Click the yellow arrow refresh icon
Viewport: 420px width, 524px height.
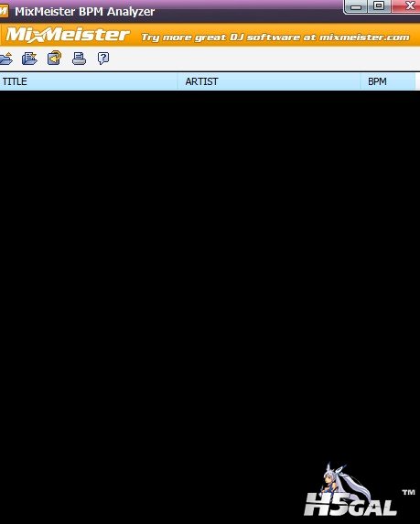(54, 58)
